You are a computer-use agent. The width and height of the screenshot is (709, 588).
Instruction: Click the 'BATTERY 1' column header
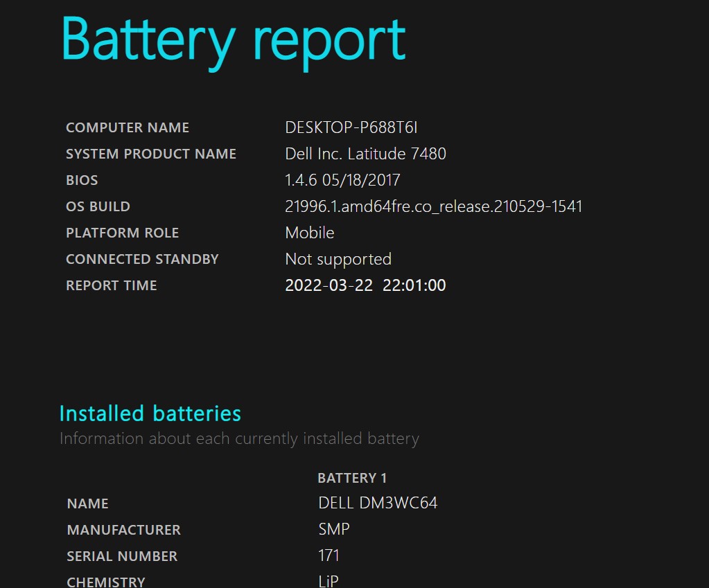pyautogui.click(x=352, y=478)
